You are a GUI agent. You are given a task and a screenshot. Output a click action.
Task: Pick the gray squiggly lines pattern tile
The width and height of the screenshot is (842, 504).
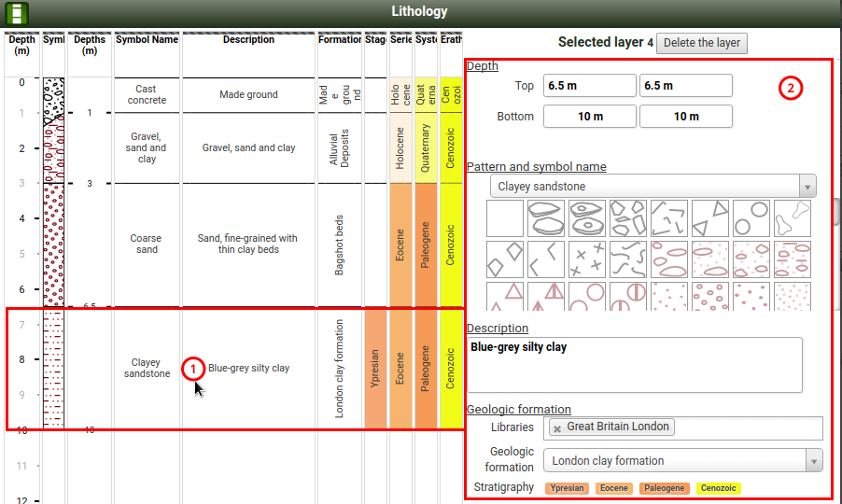[628, 259]
